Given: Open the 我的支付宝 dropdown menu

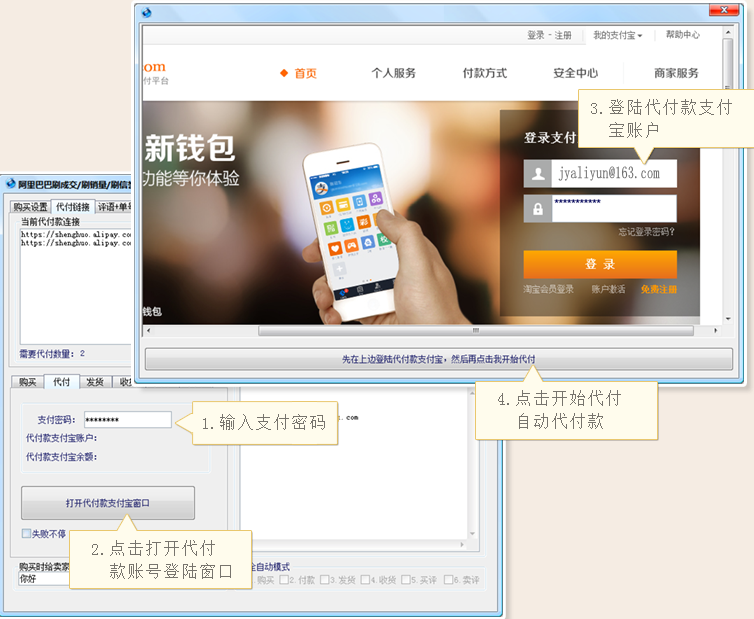Looking at the screenshot, I should point(617,35).
